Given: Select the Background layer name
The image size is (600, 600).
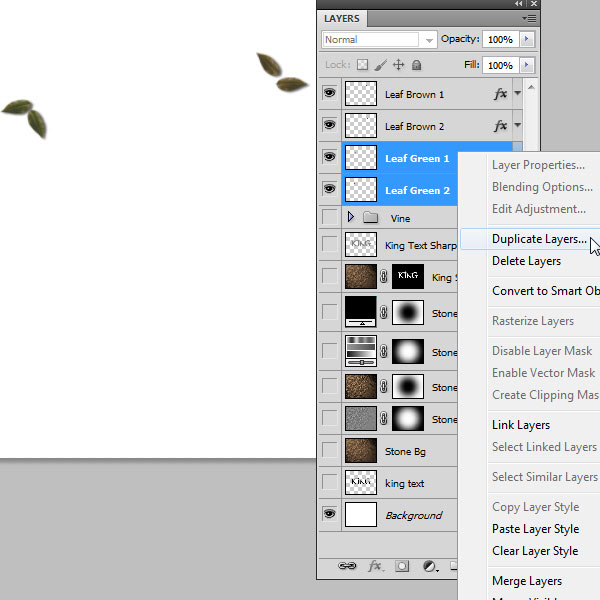Looking at the screenshot, I should click(414, 515).
